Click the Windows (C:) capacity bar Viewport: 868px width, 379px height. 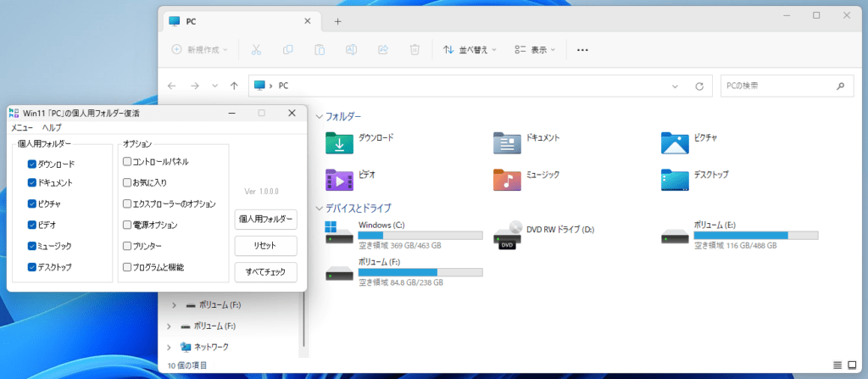[x=420, y=236]
